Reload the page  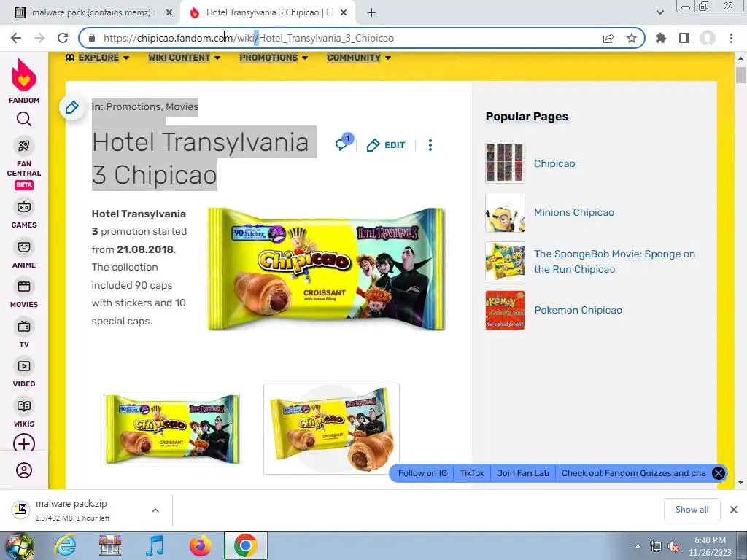(63, 38)
